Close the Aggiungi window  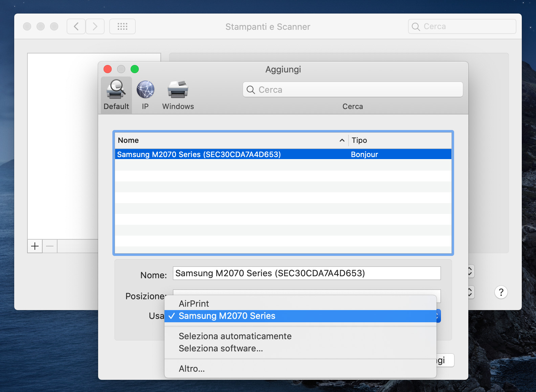point(108,69)
